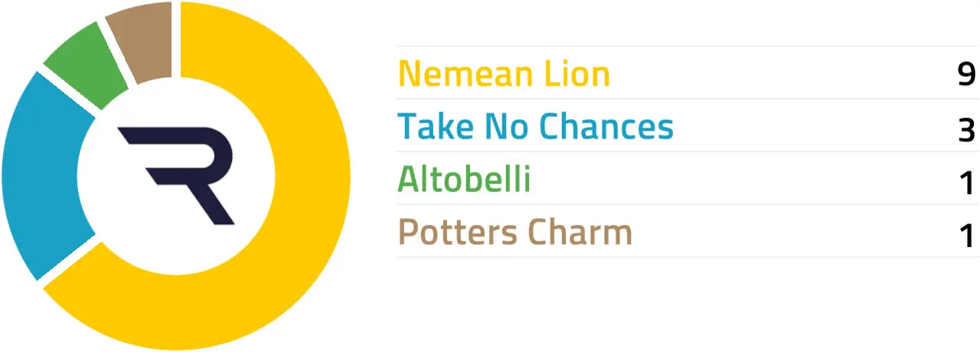This screenshot has height=352, width=980.
Task: Select the tan Potters Charm chart slice
Action: [x=142, y=40]
